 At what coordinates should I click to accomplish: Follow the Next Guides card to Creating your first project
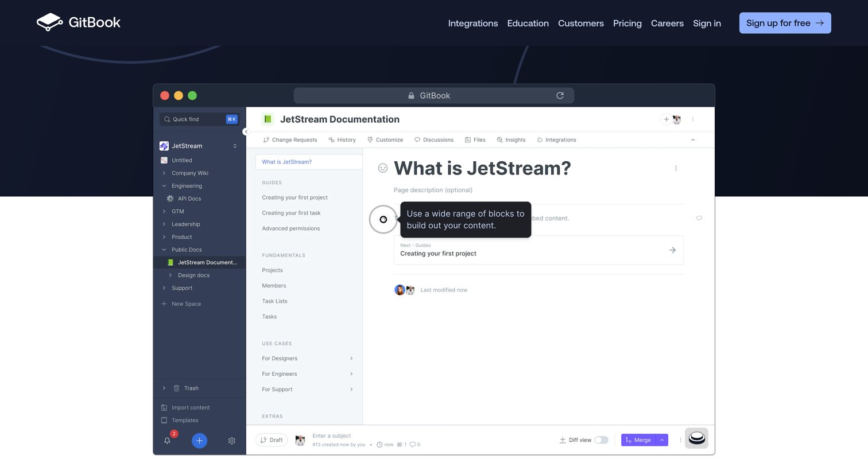(538, 250)
